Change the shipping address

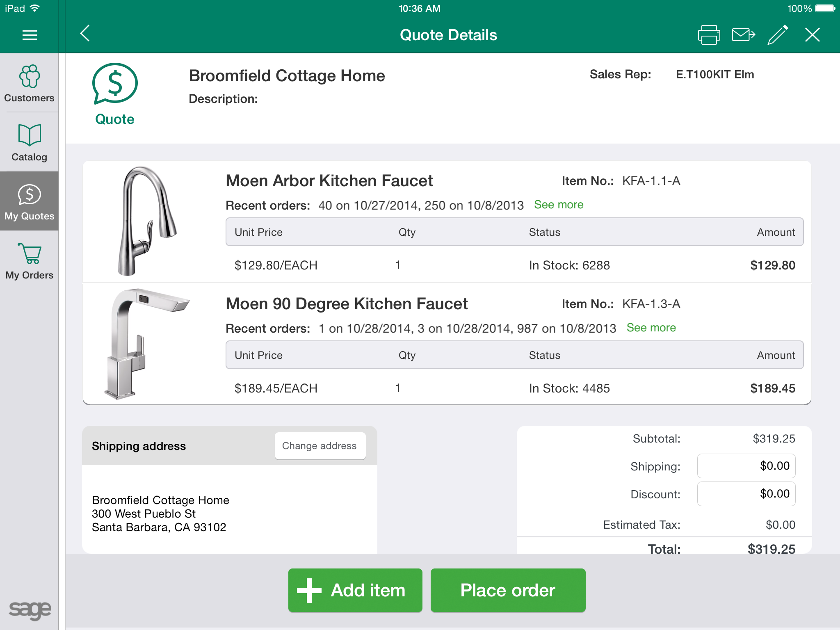coord(320,445)
